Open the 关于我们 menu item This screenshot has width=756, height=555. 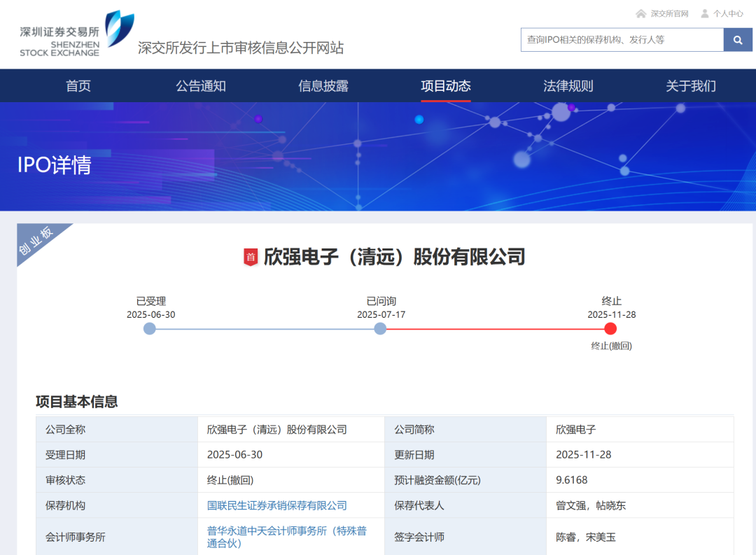click(690, 85)
